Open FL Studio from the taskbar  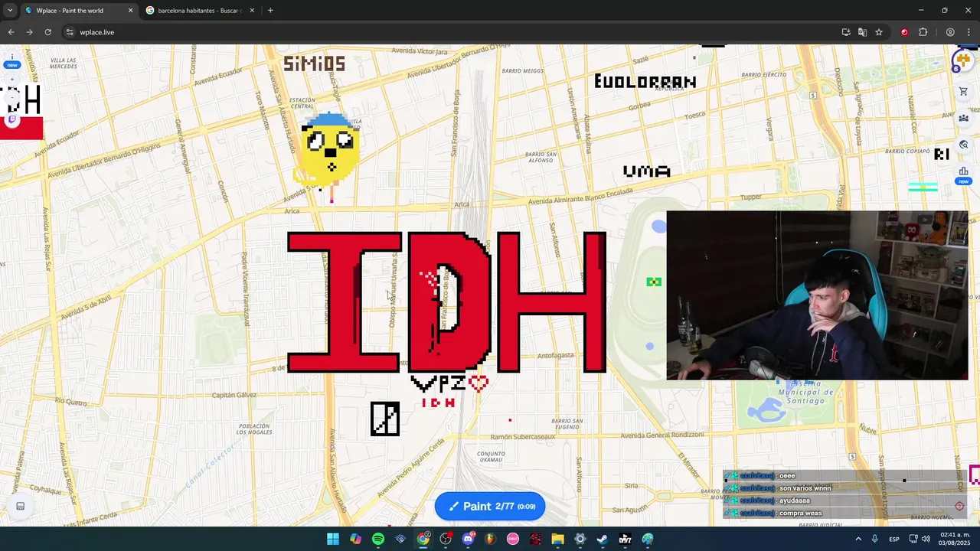click(490, 539)
